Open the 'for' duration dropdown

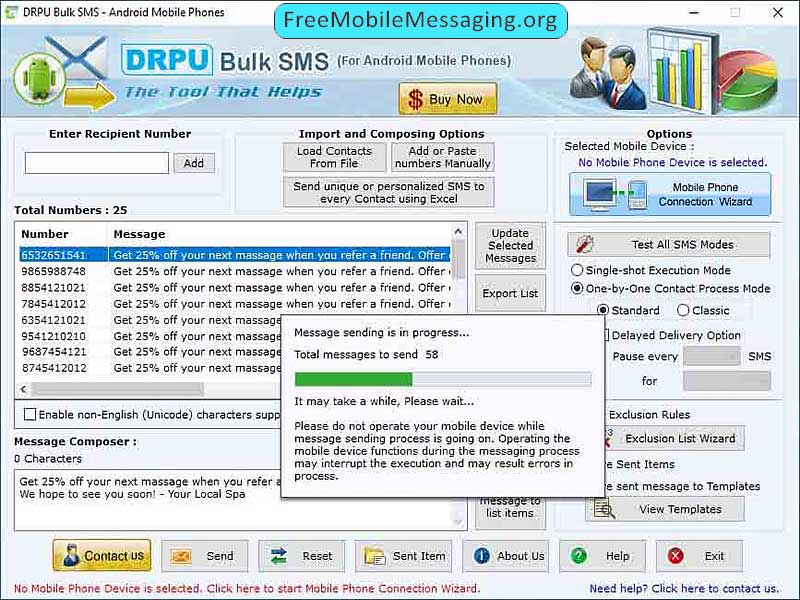pos(727,381)
